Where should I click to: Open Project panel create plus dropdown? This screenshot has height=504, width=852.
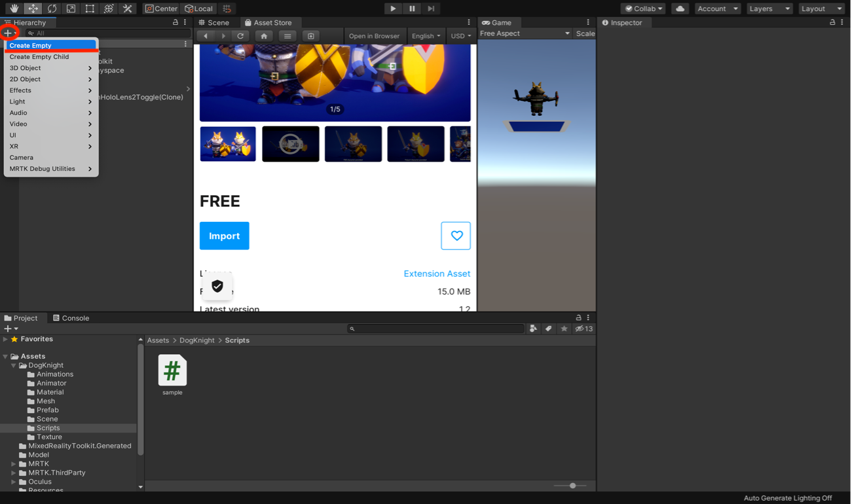pos(10,329)
